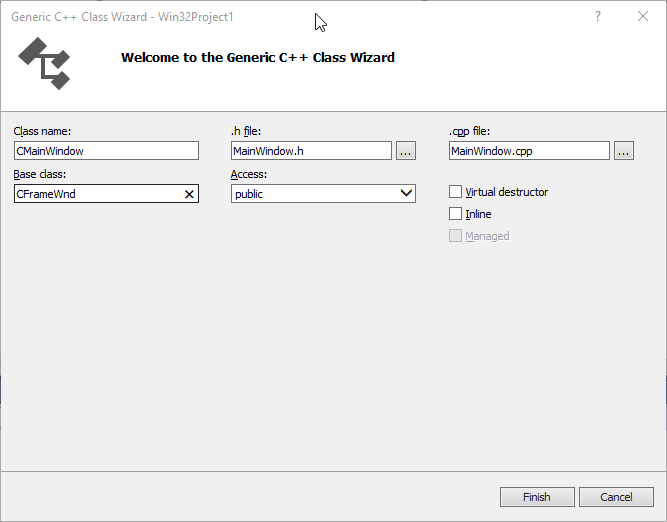The image size is (667, 522).
Task: Clear the Base class field with X
Action: pos(189,194)
